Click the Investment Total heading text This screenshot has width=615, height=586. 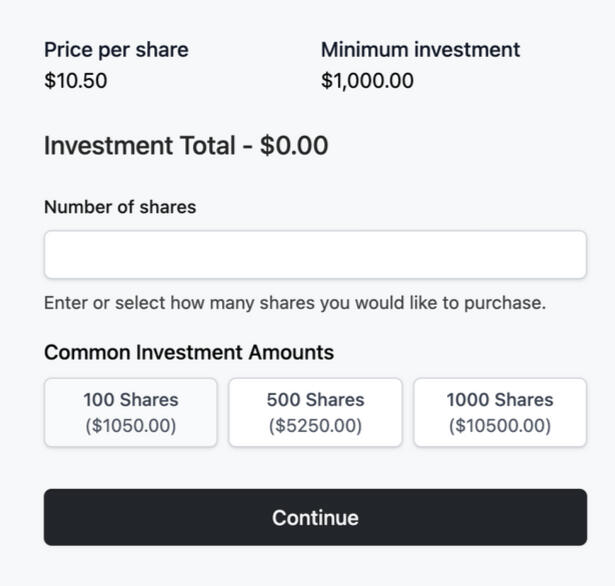tap(139, 146)
